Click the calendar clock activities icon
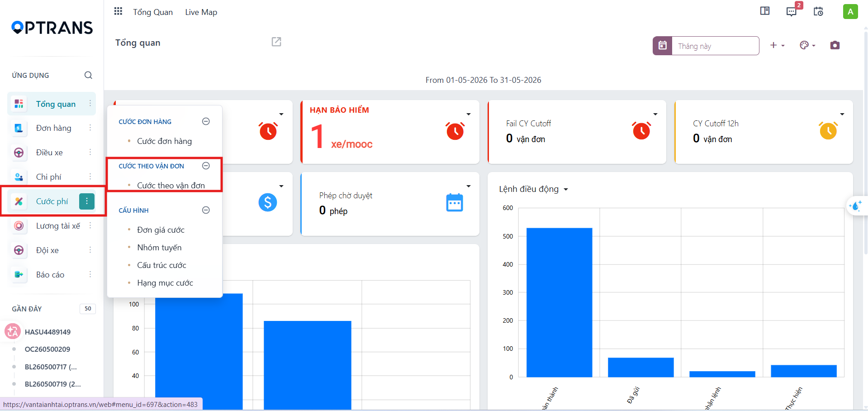The image size is (868, 411). coord(818,11)
